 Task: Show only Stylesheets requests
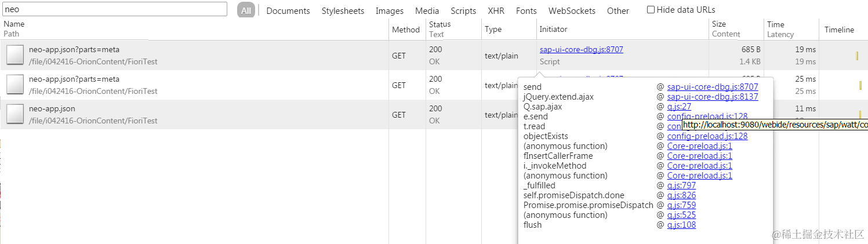(x=343, y=10)
